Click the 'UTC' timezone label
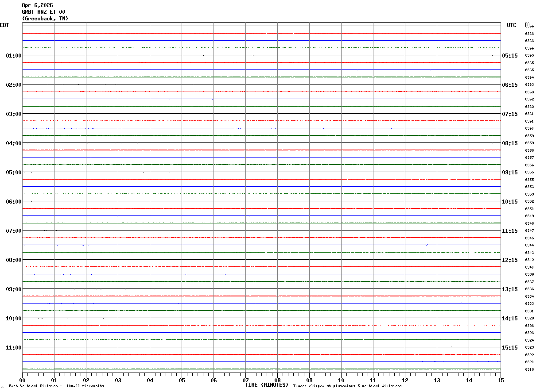Image resolution: width=536 pixels, height=392 pixels. click(512, 25)
